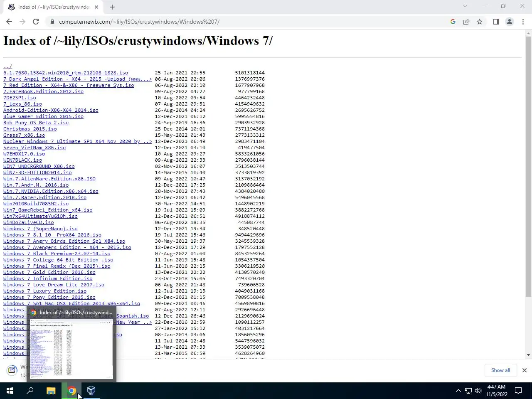The image size is (532, 399).
Task: Click Chrome icon in taskbar
Action: pos(71,391)
